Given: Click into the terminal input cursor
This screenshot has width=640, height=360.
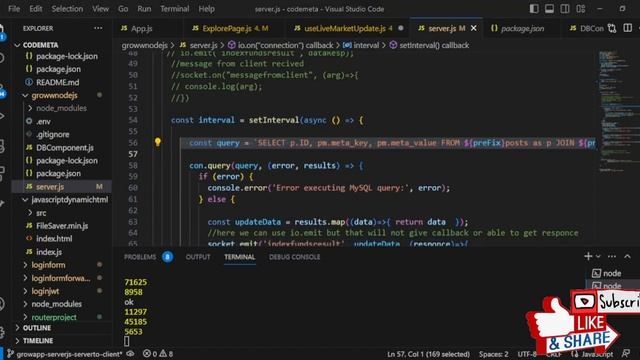Looking at the screenshot, I should click(x=127, y=341).
